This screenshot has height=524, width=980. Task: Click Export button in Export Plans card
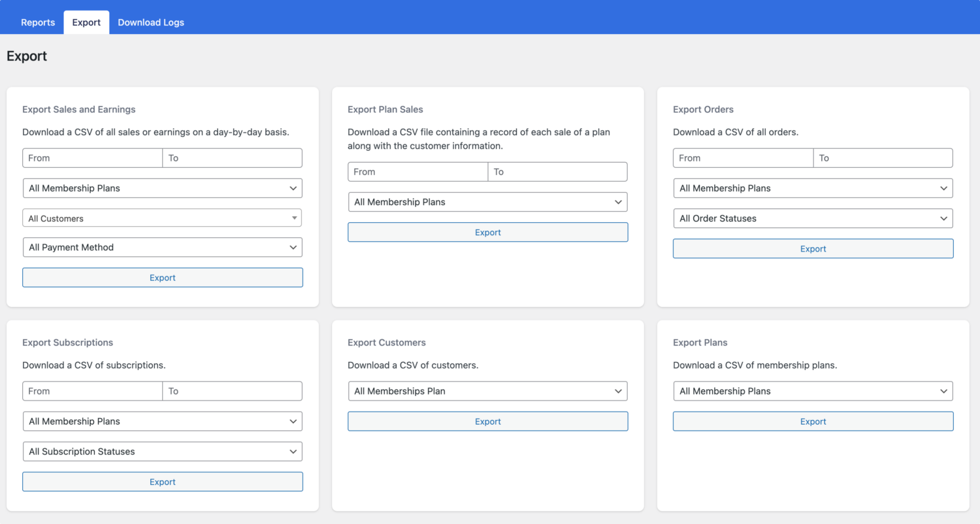[x=813, y=422]
